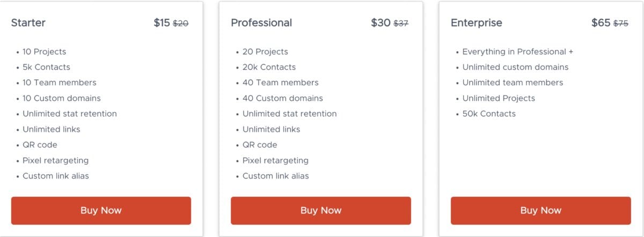The width and height of the screenshot is (644, 237).
Task: Click the Enterprise $65 price
Action: [601, 23]
